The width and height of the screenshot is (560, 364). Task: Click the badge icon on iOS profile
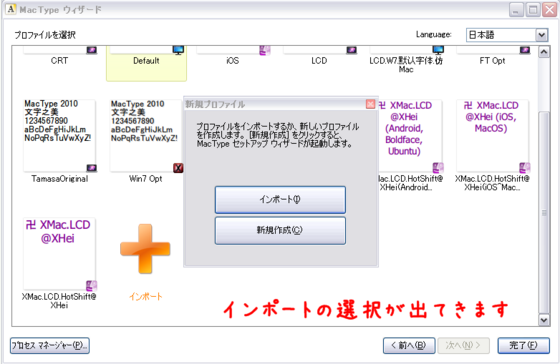(265, 50)
